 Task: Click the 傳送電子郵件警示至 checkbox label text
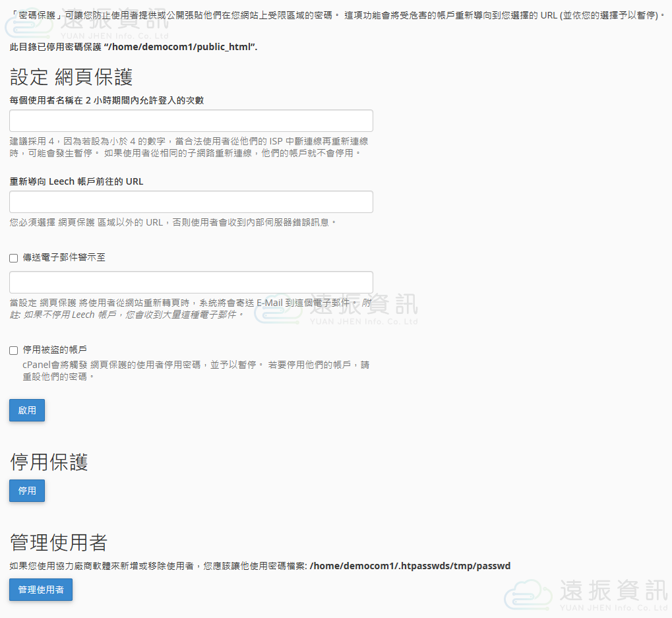pos(64,257)
